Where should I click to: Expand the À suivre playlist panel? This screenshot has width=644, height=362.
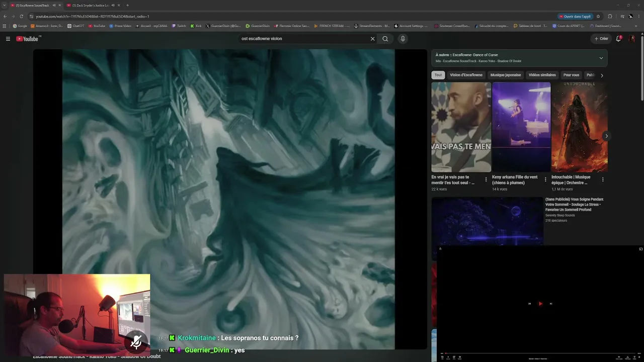pyautogui.click(x=601, y=58)
